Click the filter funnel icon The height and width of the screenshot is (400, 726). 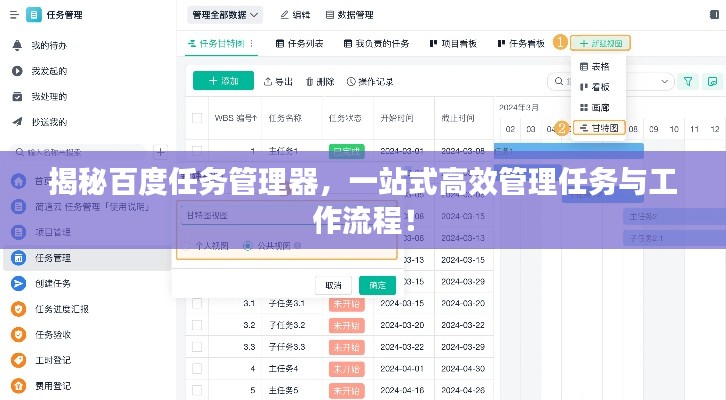point(688,81)
